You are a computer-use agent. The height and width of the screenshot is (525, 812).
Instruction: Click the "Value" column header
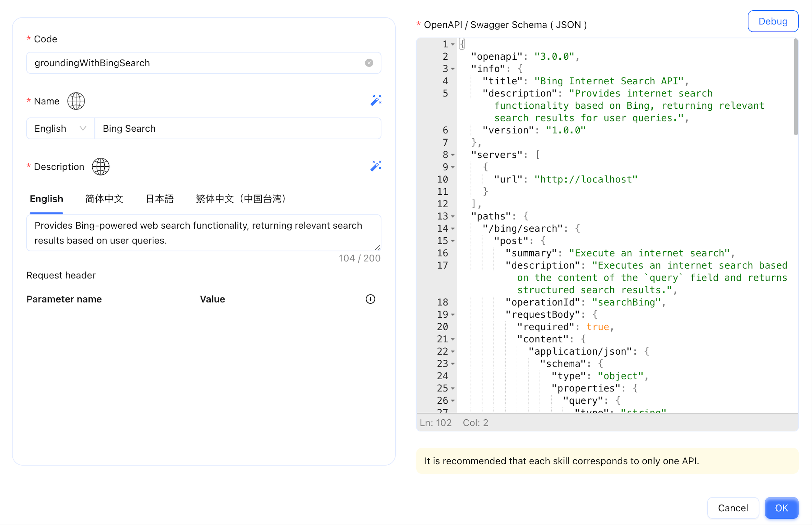212,299
